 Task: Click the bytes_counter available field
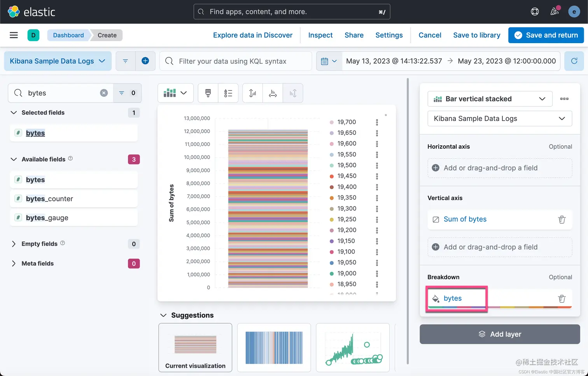click(73, 198)
